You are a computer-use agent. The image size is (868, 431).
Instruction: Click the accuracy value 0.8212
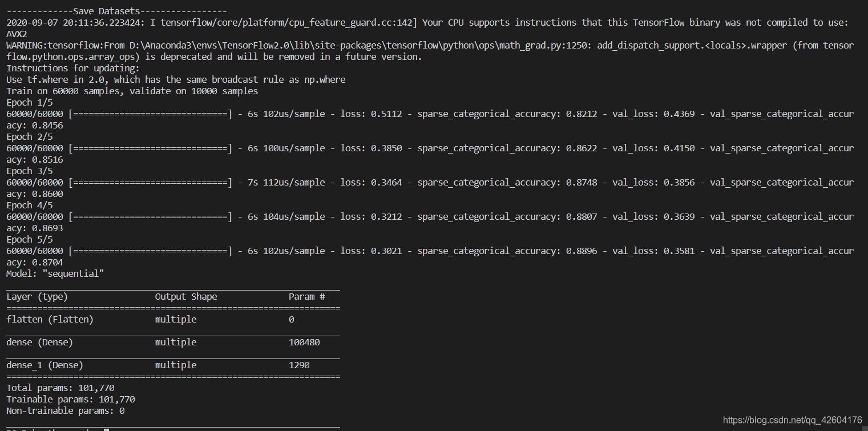582,114
